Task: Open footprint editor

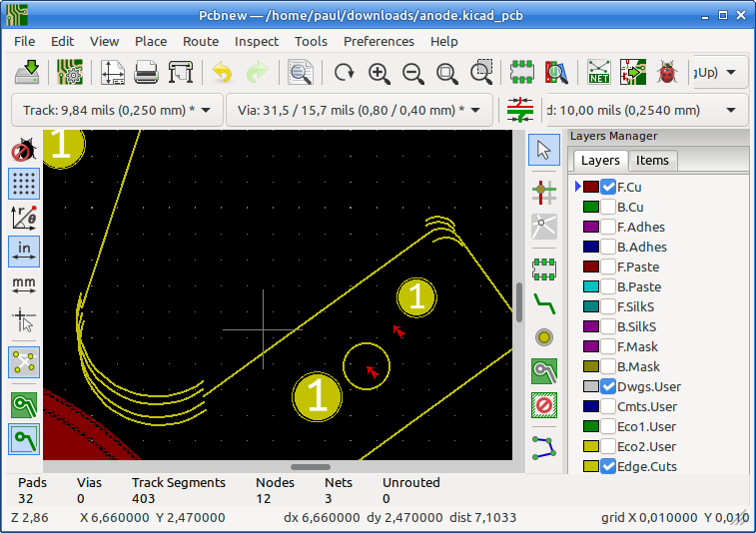Action: pyautogui.click(x=521, y=73)
